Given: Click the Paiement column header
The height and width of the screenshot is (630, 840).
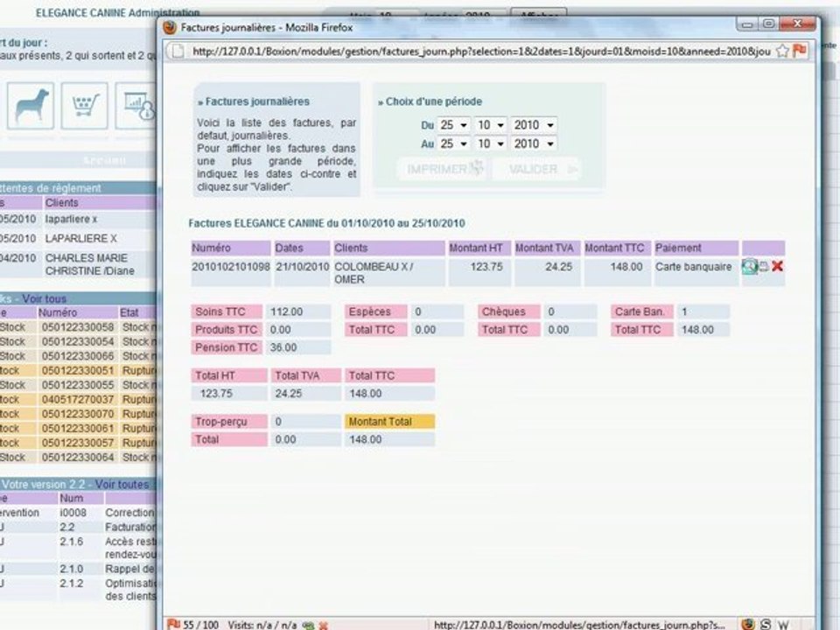Looking at the screenshot, I should [696, 248].
